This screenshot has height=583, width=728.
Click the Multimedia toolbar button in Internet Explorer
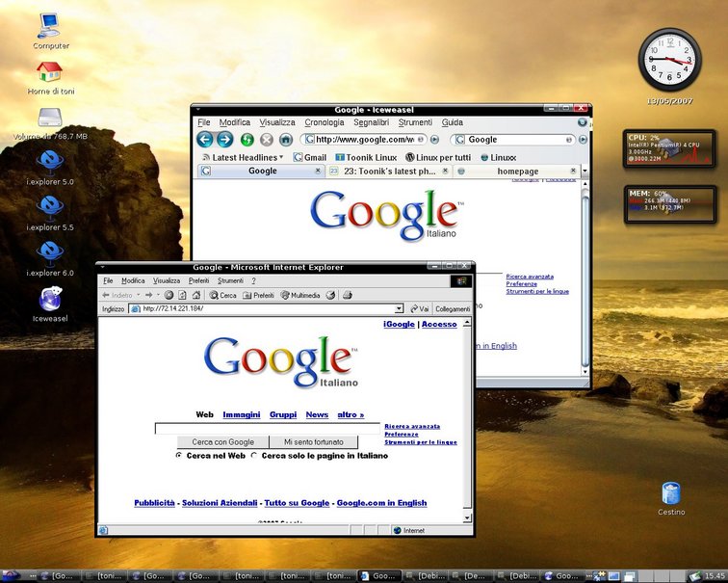point(300,295)
